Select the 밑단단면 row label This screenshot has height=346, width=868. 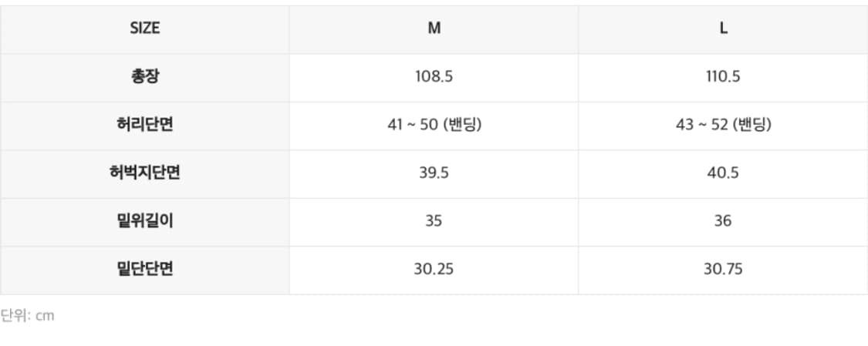[144, 269]
